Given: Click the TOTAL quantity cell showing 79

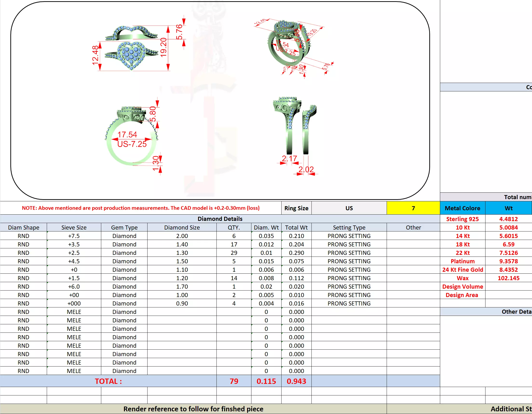Looking at the screenshot, I should [234, 381].
